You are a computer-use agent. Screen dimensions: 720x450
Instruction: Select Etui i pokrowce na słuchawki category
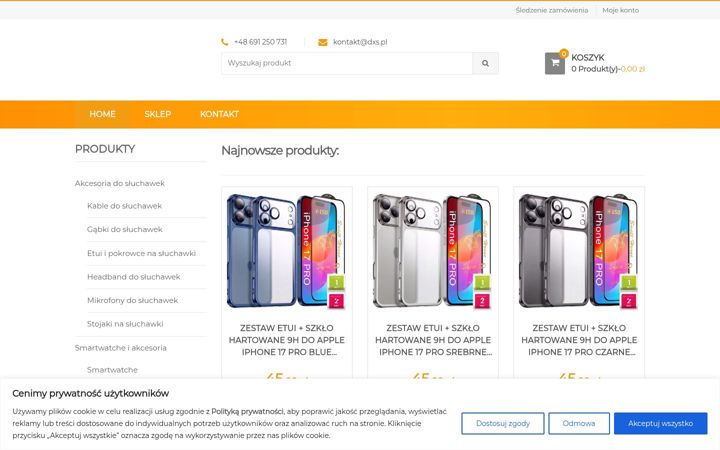(141, 253)
